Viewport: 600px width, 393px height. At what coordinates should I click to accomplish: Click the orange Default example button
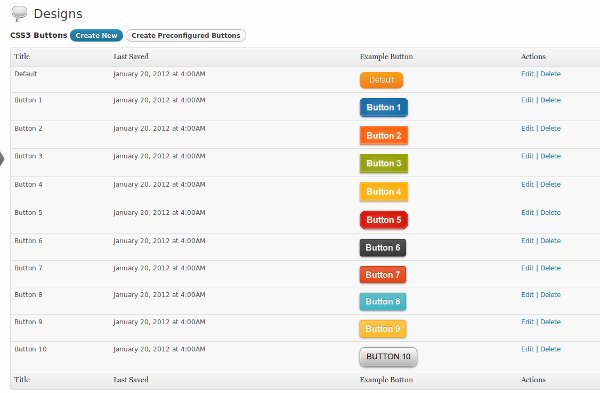(382, 80)
